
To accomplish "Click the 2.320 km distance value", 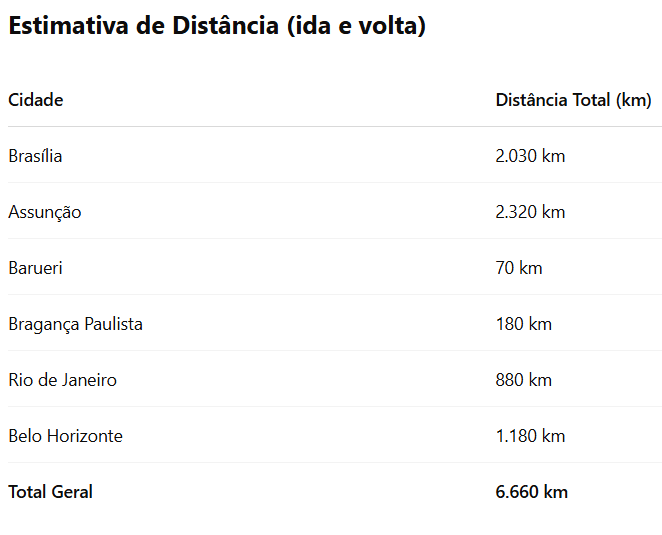I will [530, 212].
